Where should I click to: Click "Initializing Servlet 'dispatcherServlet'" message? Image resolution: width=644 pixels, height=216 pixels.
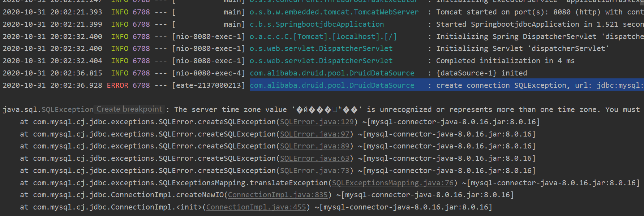point(523,48)
